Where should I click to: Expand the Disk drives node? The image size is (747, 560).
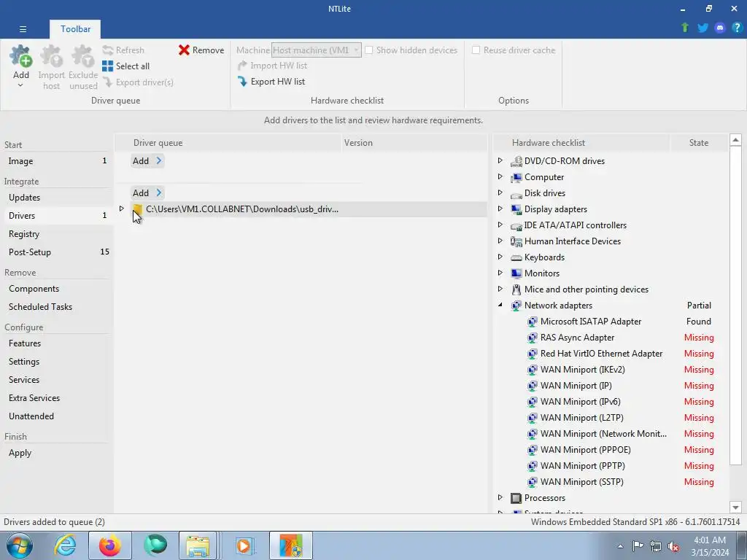coord(500,192)
